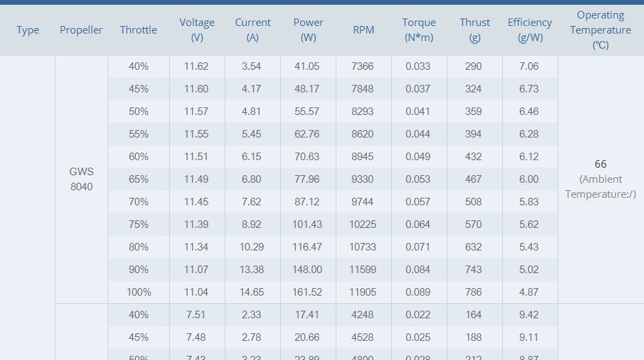Click current value 4.17

pyautogui.click(x=251, y=89)
